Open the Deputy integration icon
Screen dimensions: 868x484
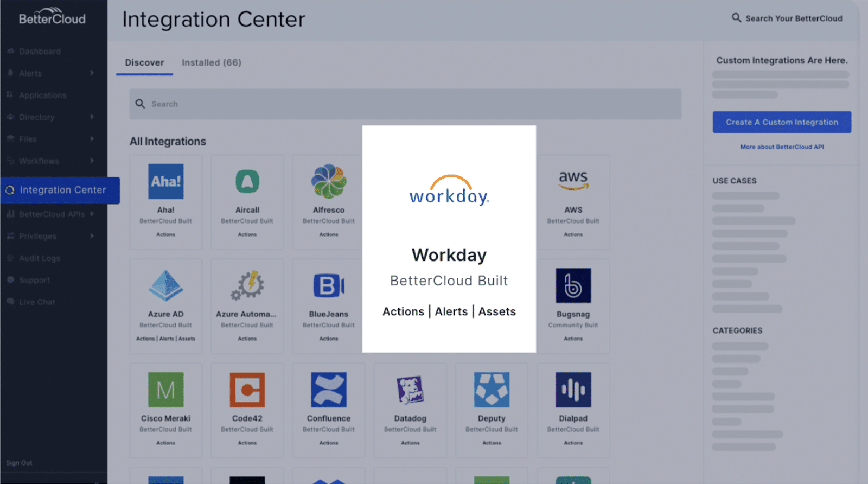point(492,390)
